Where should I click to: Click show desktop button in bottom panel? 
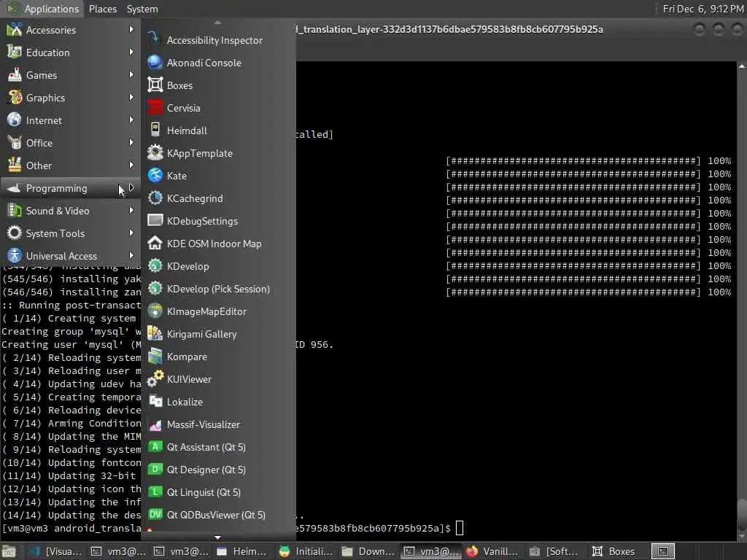[x=9, y=551]
